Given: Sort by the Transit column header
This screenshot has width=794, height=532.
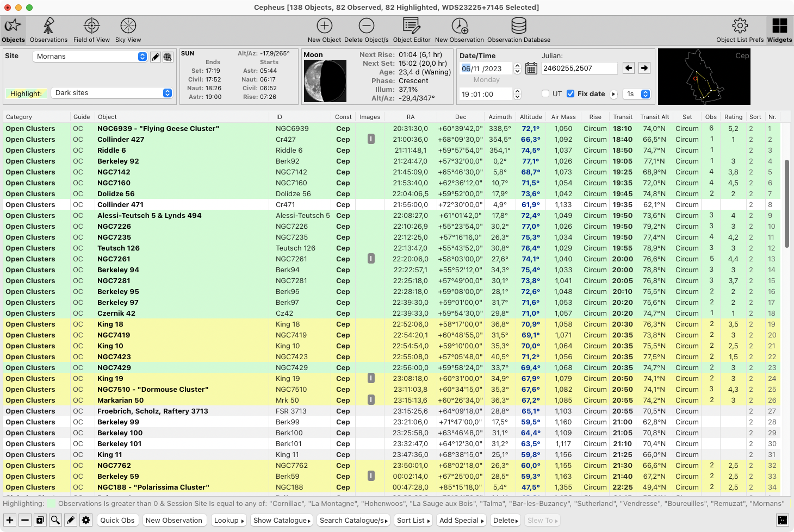Looking at the screenshot, I should click(623, 117).
